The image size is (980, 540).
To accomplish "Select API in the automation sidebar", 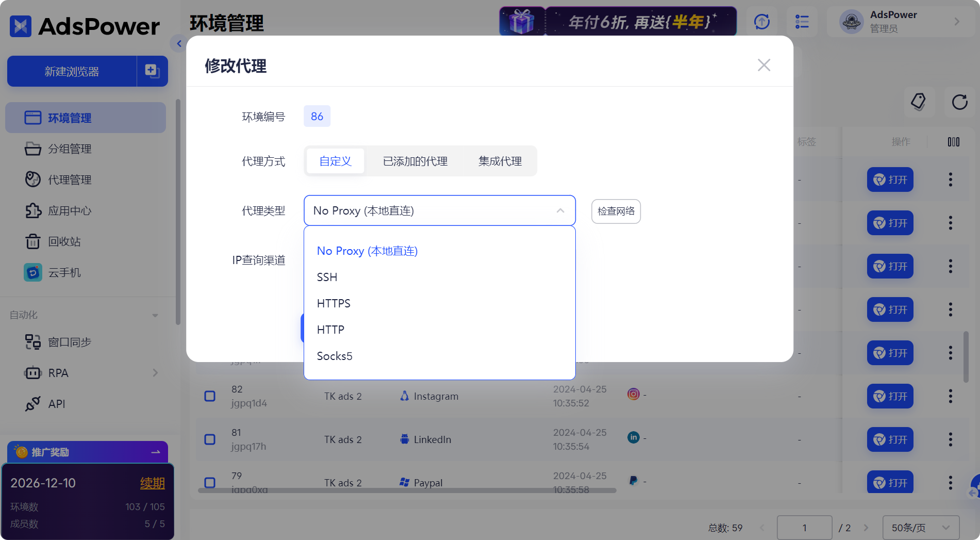I will (x=56, y=404).
